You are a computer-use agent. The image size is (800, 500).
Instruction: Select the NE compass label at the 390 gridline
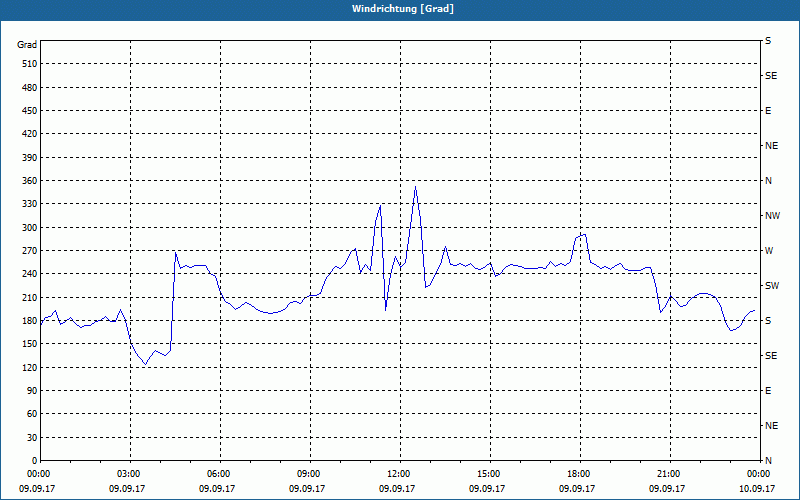click(771, 146)
